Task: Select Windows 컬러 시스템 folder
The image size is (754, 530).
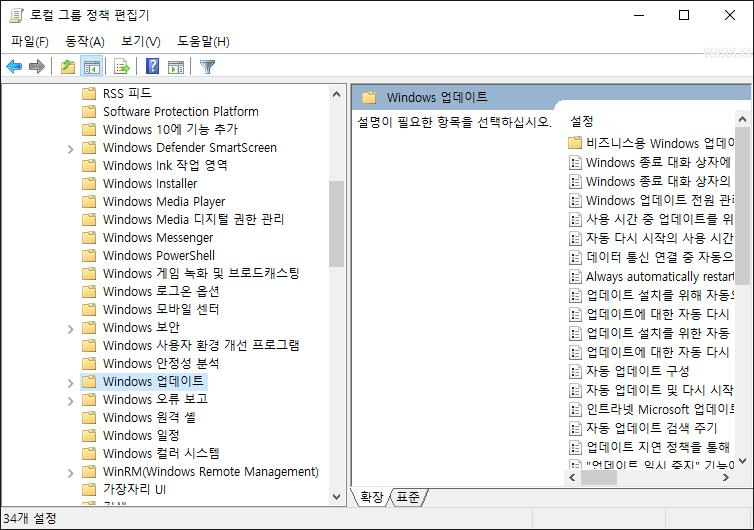Action: click(161, 453)
